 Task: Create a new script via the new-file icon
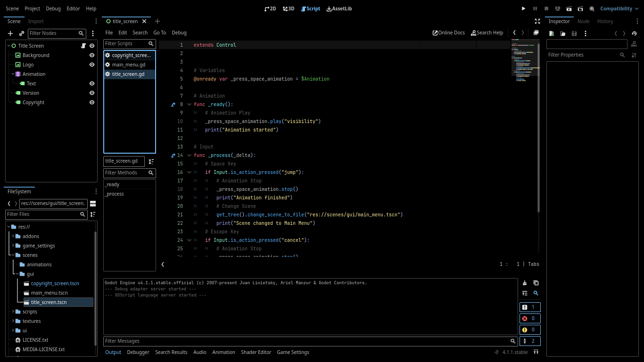point(552,33)
